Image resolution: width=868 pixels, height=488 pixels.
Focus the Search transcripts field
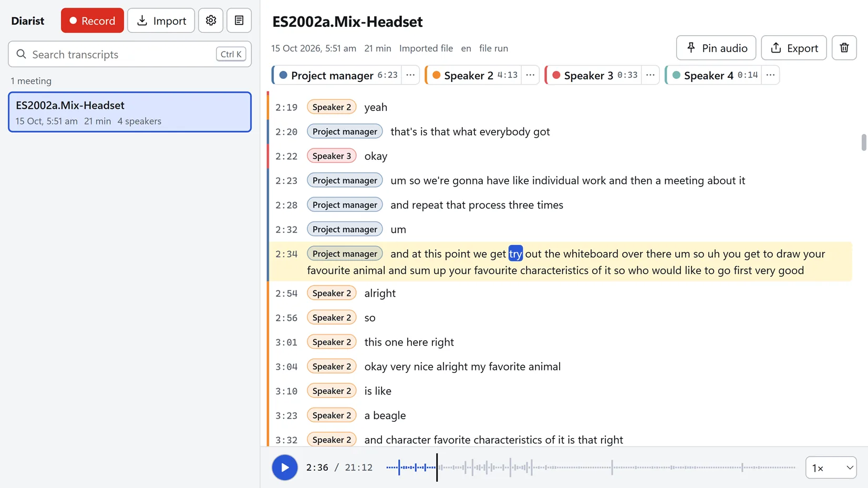tap(130, 54)
